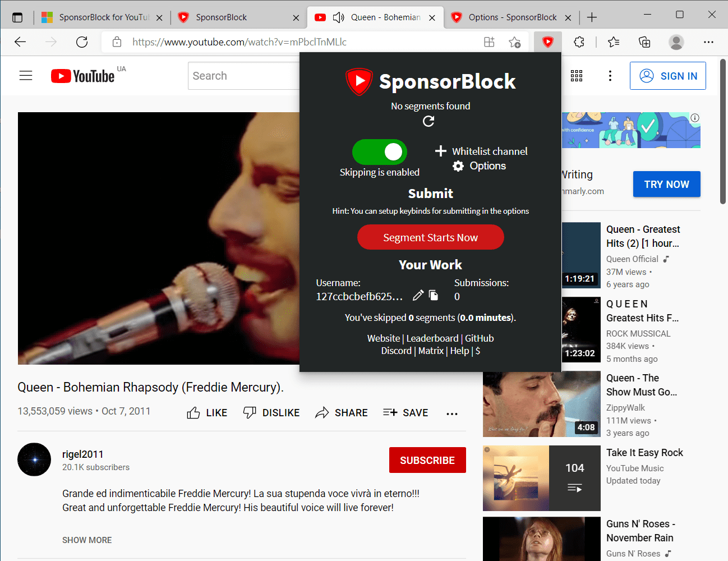Open the Help link in the popup

click(459, 351)
